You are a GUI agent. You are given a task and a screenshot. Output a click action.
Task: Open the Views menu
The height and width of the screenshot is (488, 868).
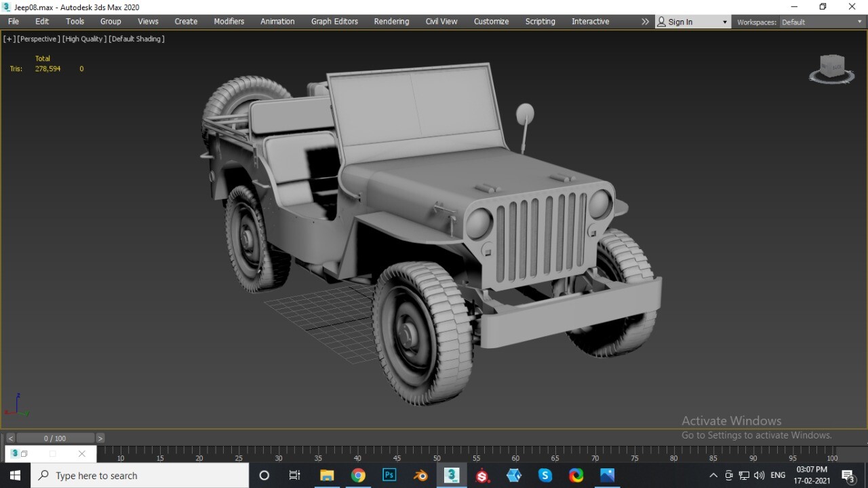pyautogui.click(x=148, y=22)
